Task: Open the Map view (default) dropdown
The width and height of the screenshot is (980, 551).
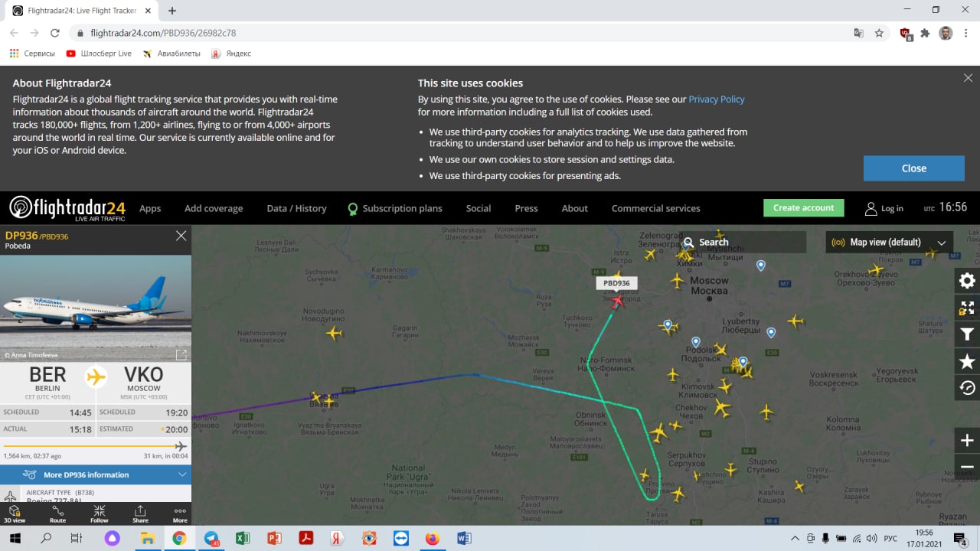Action: point(889,242)
